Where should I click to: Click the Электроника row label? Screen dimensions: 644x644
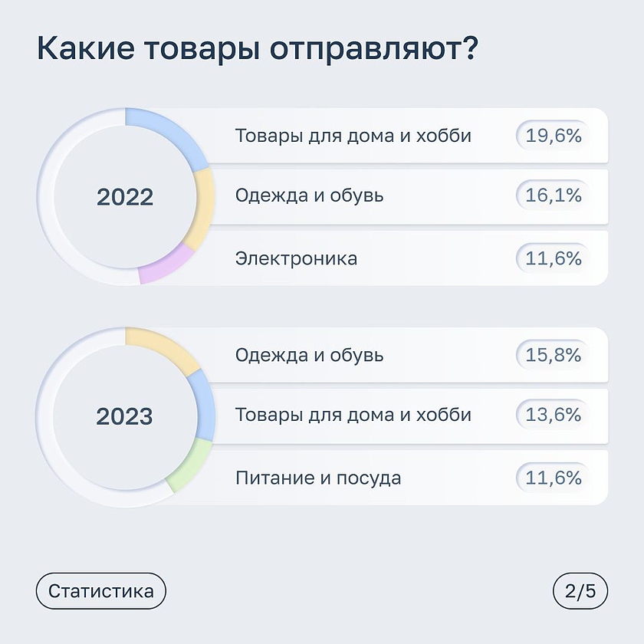click(296, 258)
